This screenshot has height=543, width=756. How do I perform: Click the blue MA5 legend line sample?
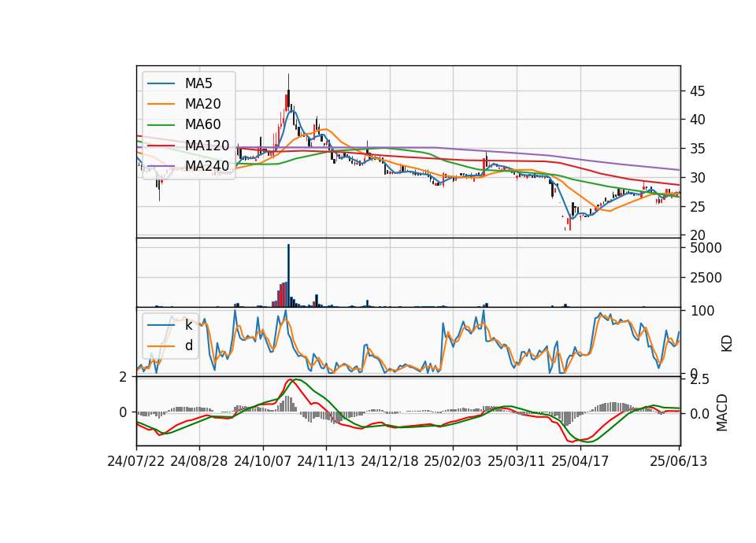coord(161,83)
